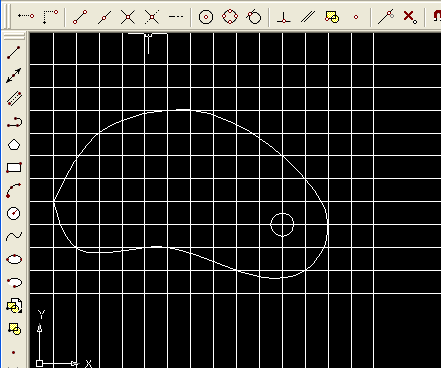
Task: Click the Insert Block tool
Action: (14, 306)
